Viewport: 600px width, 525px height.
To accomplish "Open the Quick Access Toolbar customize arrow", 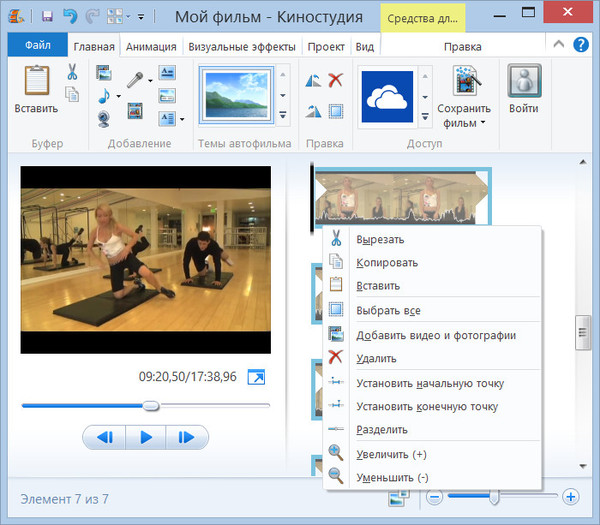I will (x=141, y=17).
